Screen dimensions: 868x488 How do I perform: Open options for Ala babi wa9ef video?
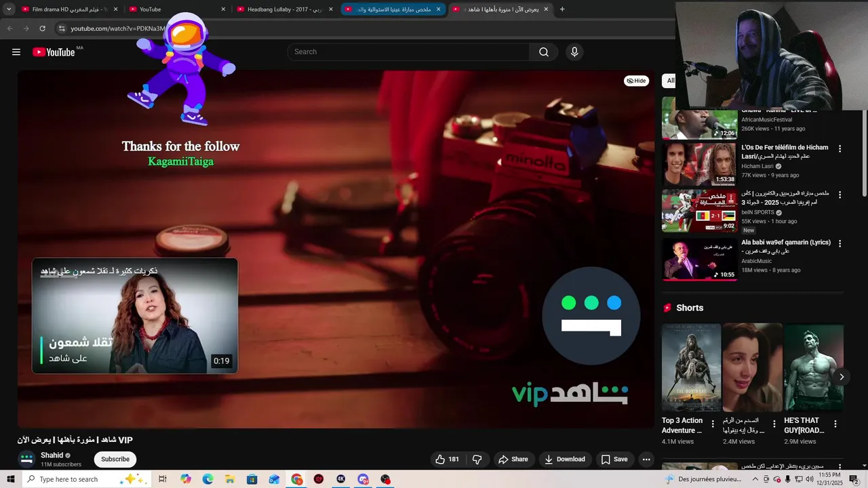[x=840, y=243]
